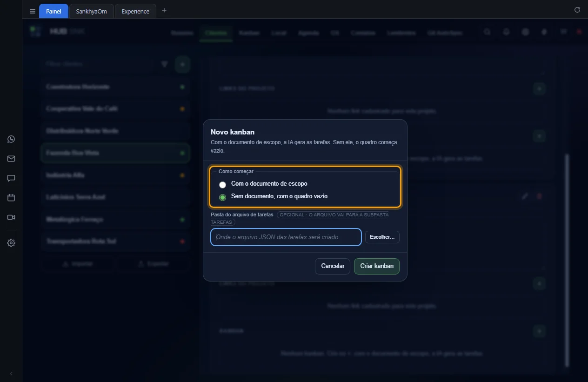This screenshot has height=382, width=588.
Task: Open settings gear in left sidebar
Action: coord(11,243)
